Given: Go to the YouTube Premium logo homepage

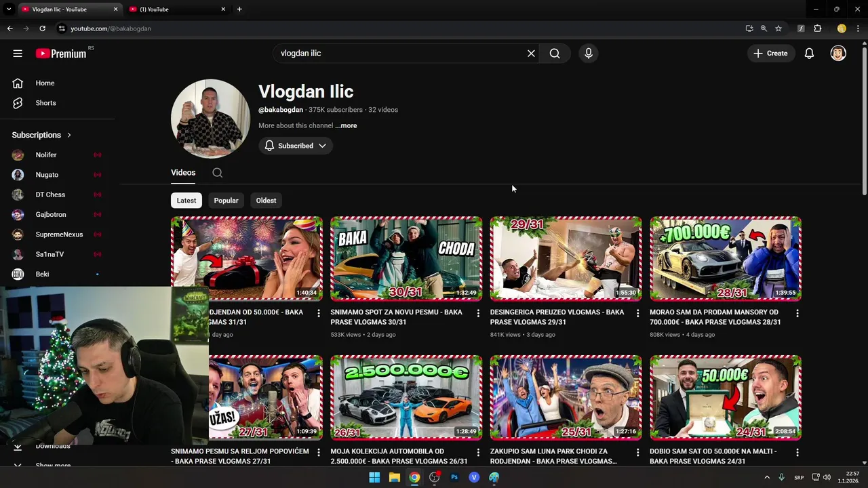Looking at the screenshot, I should pyautogui.click(x=61, y=54).
